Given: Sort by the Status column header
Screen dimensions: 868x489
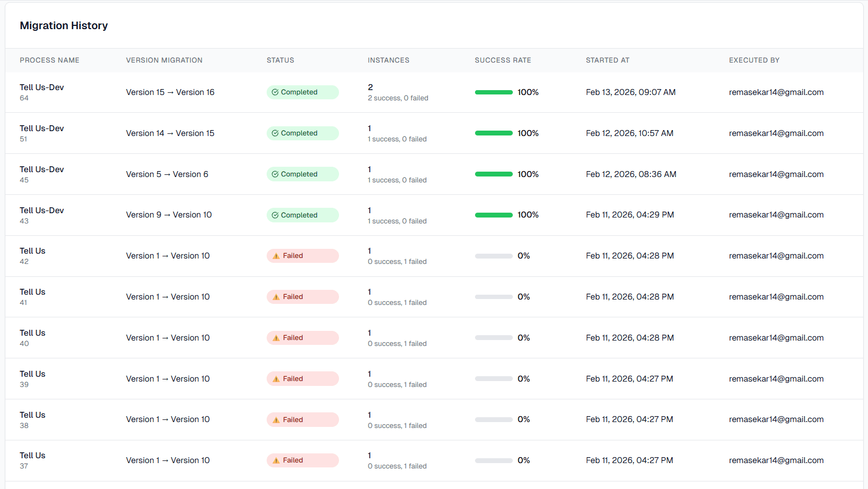Looking at the screenshot, I should point(280,60).
